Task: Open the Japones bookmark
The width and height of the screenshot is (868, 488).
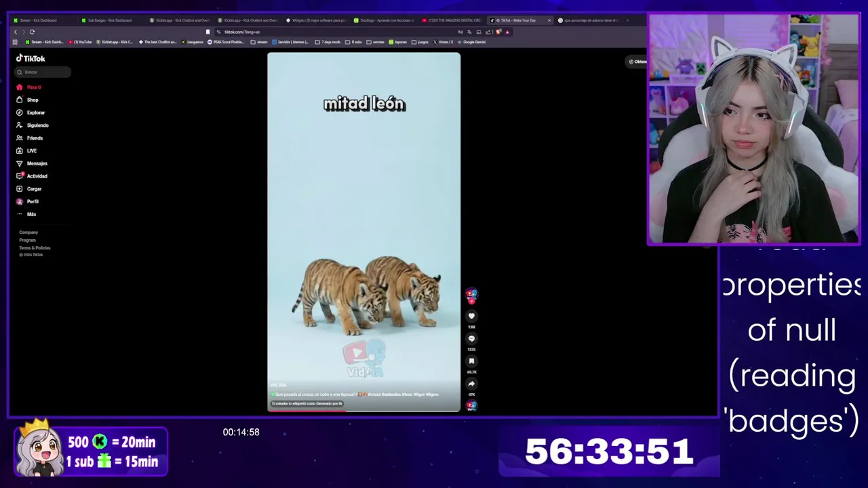Action: click(398, 42)
